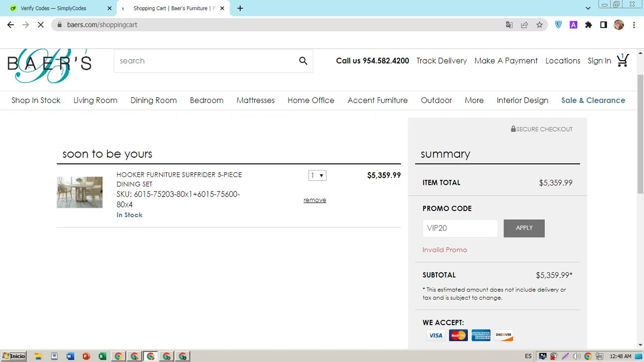The width and height of the screenshot is (644, 362).
Task: Open Living Room menu
Action: (x=95, y=100)
